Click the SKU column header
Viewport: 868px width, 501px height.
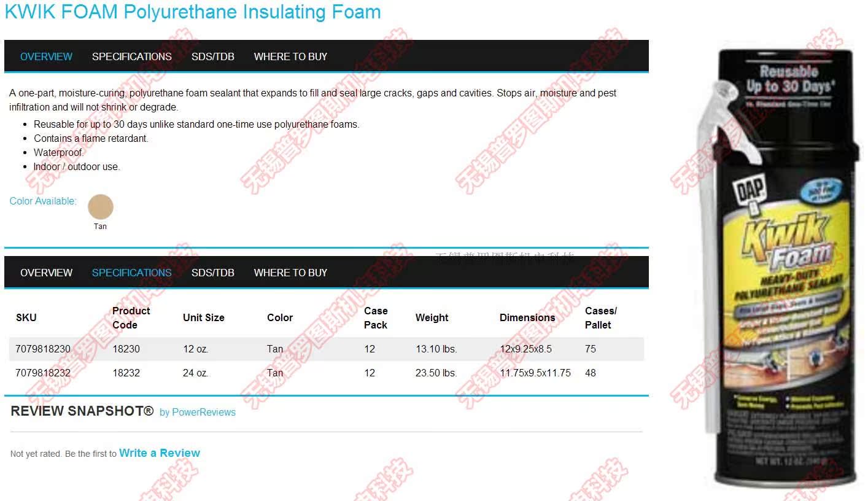26,317
